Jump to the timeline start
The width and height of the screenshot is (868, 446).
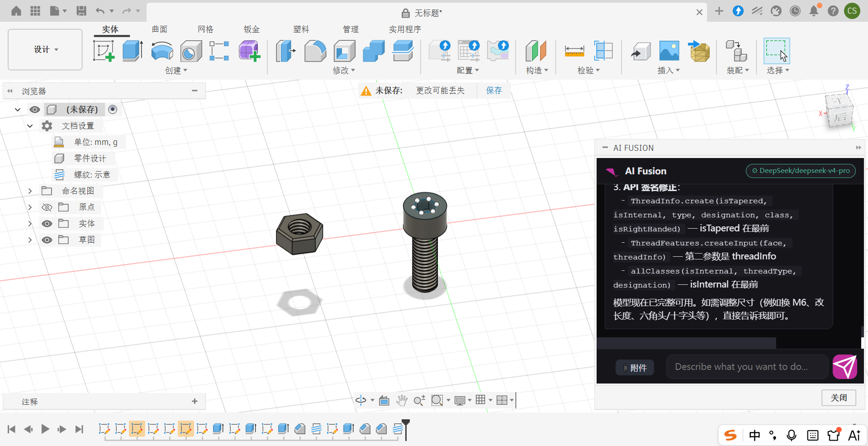pyautogui.click(x=12, y=429)
